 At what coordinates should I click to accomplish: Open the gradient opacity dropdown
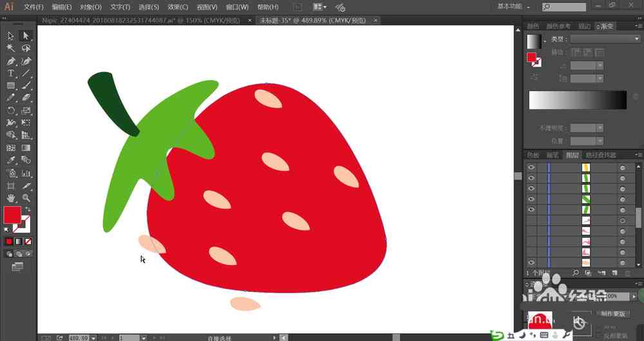600,128
